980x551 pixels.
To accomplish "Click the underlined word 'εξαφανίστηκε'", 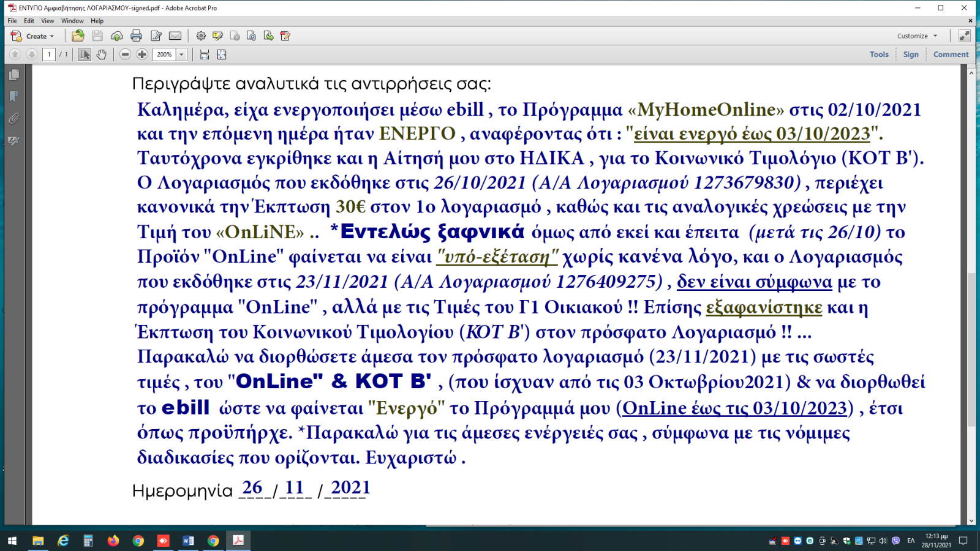I will 764,307.
